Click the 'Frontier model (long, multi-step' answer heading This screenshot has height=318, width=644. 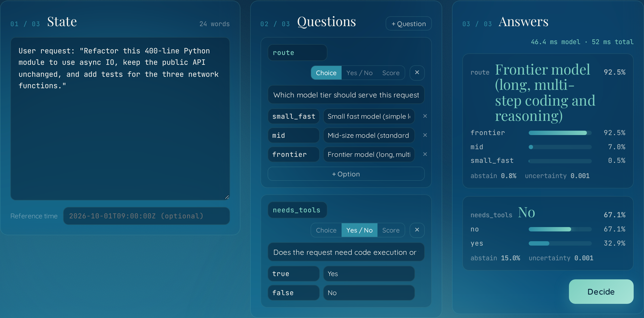click(x=545, y=93)
